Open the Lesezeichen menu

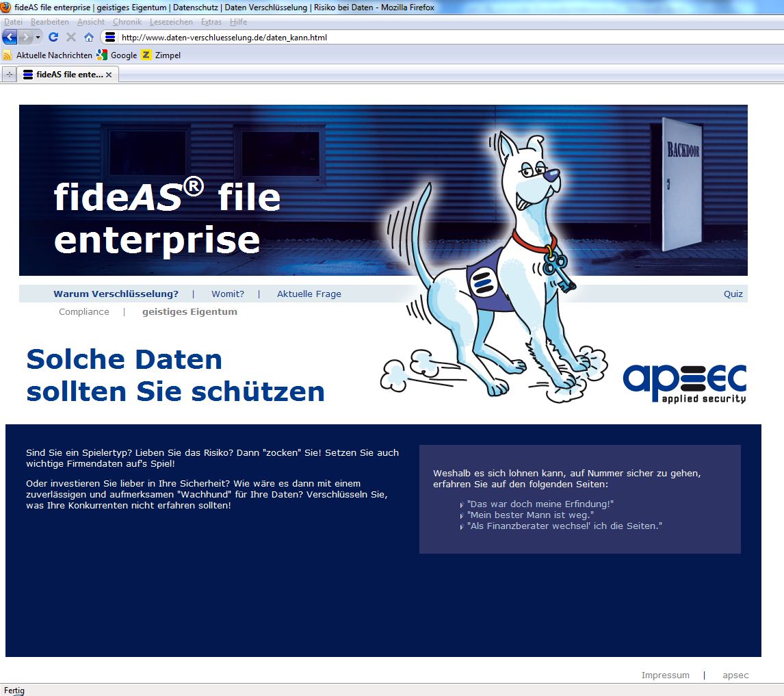click(x=171, y=22)
